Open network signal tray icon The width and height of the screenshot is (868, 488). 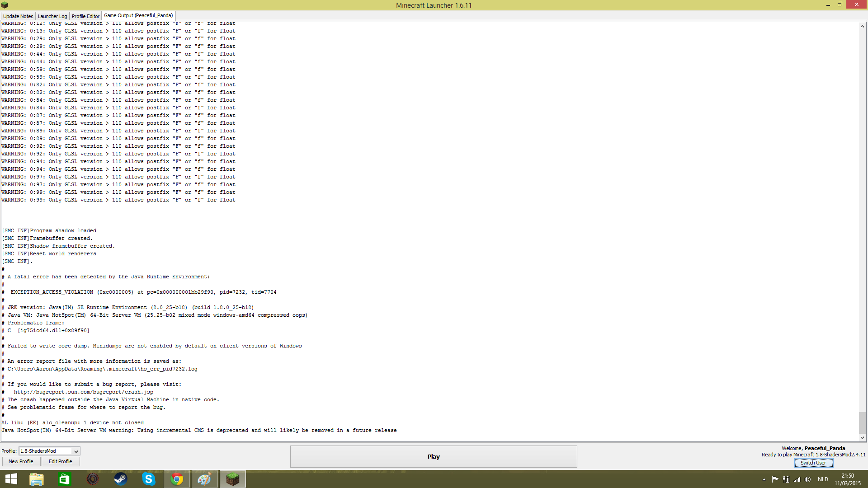tap(797, 479)
